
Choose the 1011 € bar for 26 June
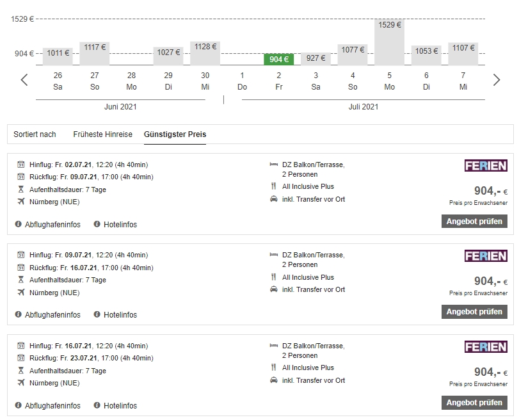click(58, 56)
